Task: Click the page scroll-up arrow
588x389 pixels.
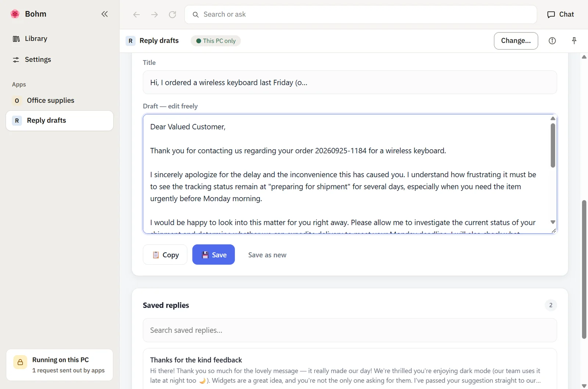Action: 584,57
